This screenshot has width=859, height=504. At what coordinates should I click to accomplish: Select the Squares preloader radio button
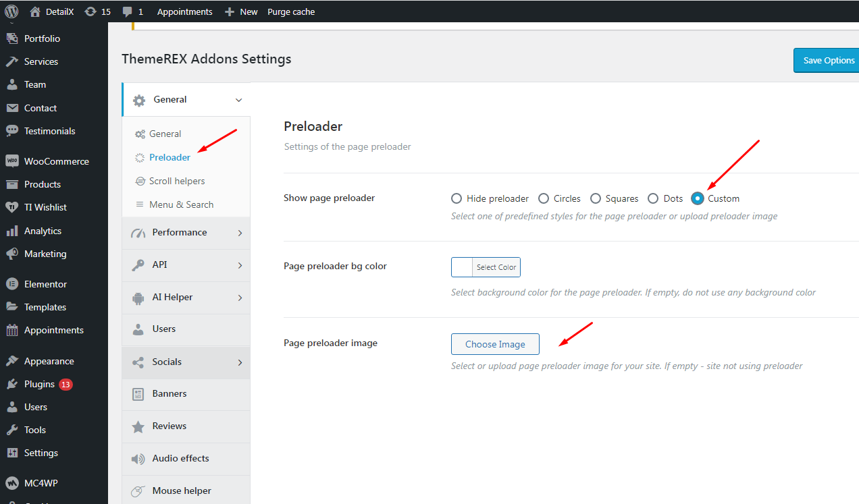pyautogui.click(x=596, y=198)
